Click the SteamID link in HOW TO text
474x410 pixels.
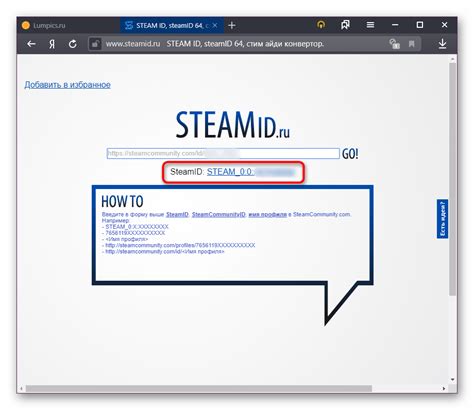tap(177, 214)
